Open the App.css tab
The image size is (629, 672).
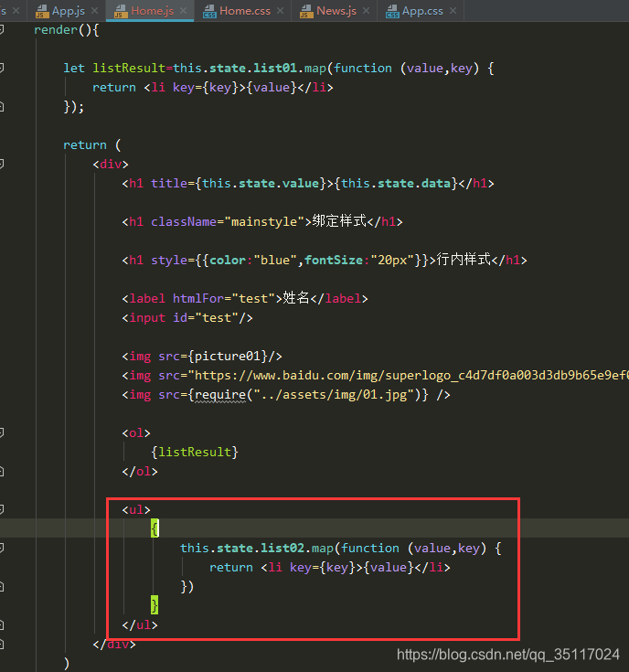tap(422, 11)
